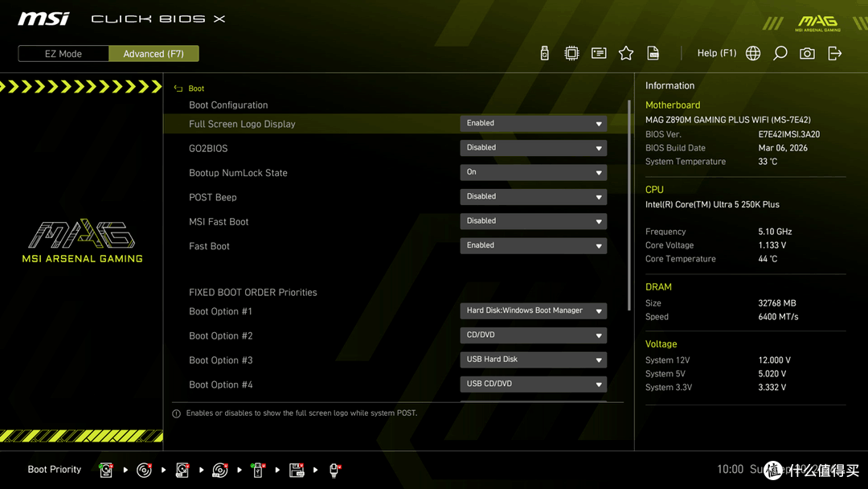Click the BIOS Build Date Mar 06, 2026
The image size is (868, 489).
tap(783, 148)
